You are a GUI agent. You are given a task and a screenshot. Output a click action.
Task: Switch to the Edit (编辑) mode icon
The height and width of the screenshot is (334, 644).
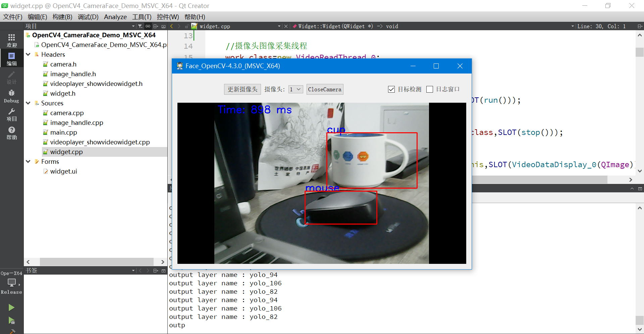(11, 59)
